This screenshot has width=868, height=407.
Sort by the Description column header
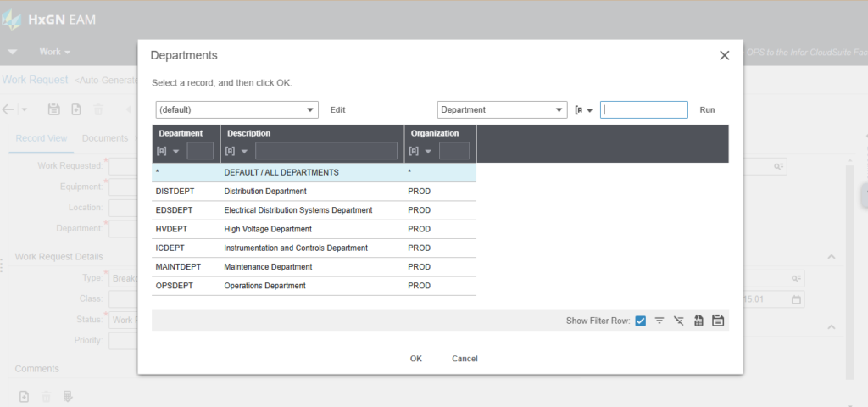coord(248,133)
